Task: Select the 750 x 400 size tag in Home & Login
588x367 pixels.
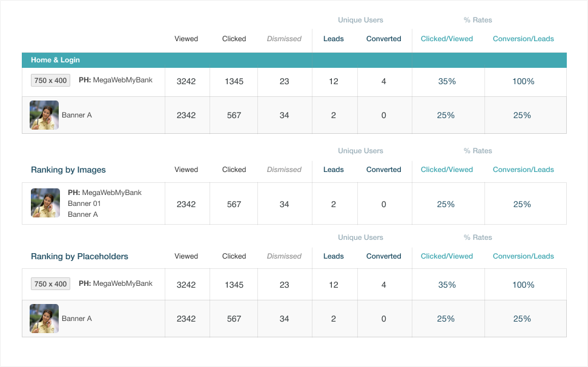Action: [50, 80]
